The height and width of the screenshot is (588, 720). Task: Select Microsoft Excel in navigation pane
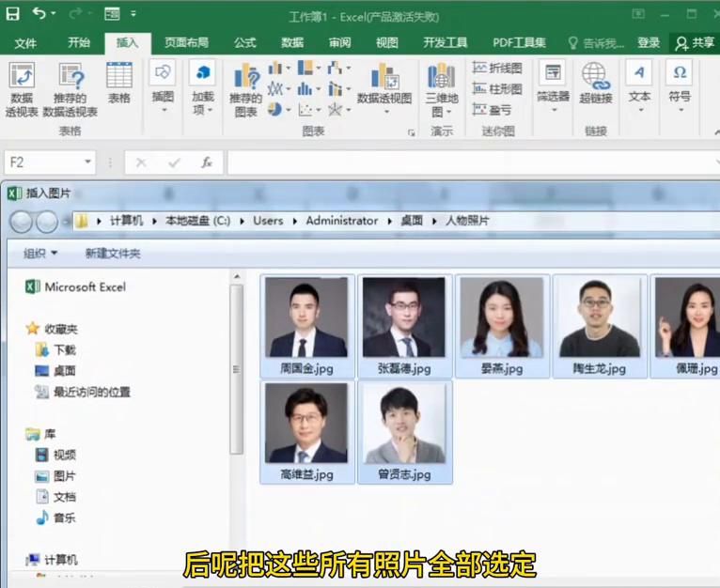pyautogui.click(x=76, y=286)
